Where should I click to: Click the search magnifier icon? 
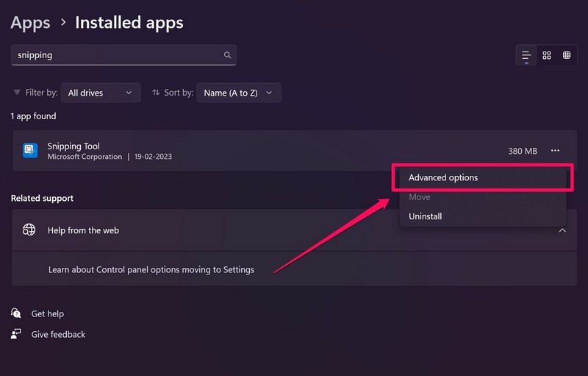(228, 55)
